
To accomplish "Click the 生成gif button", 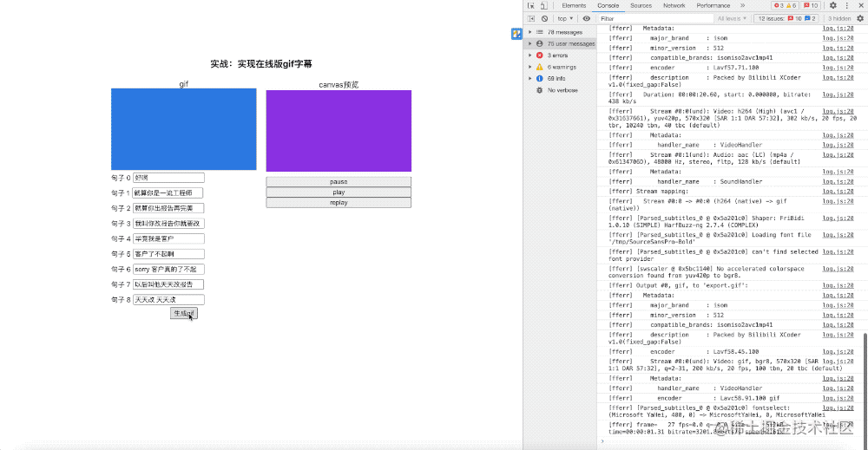I will point(184,314).
